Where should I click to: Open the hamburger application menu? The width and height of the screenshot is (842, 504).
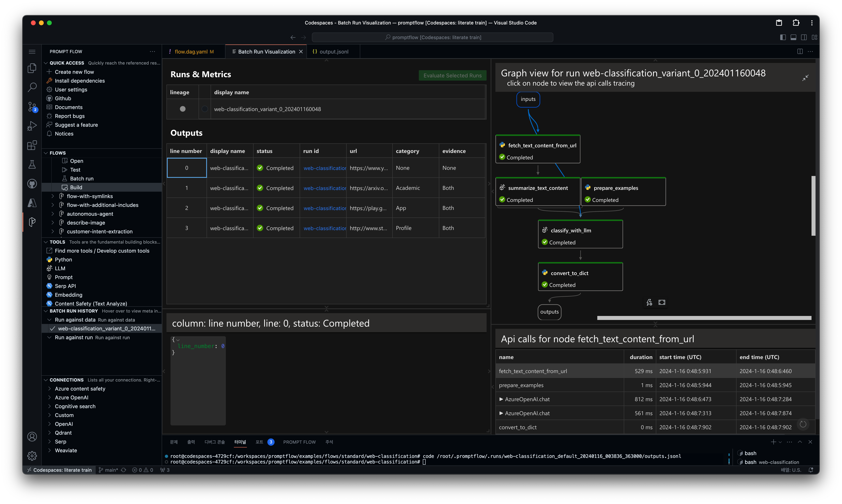32,52
